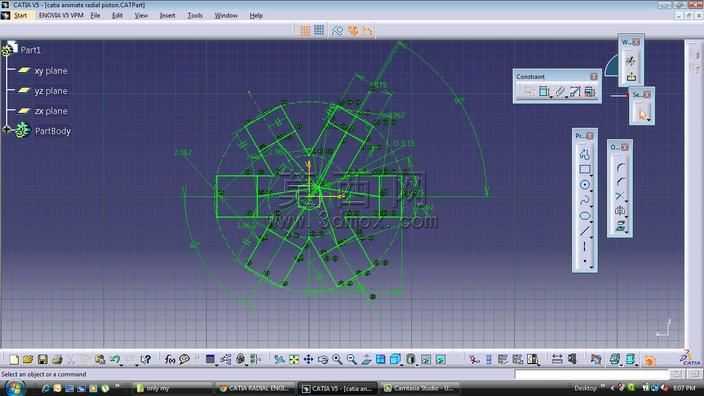Image resolution: width=704 pixels, height=396 pixels.
Task: Click the Zoom Out magnifier
Action: 352,359
